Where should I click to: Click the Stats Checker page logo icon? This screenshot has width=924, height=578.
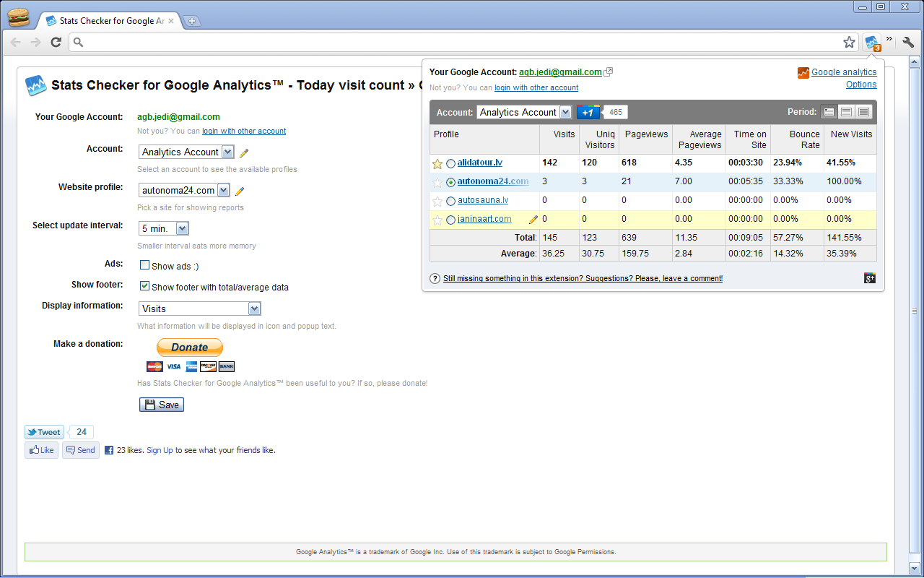[36, 86]
